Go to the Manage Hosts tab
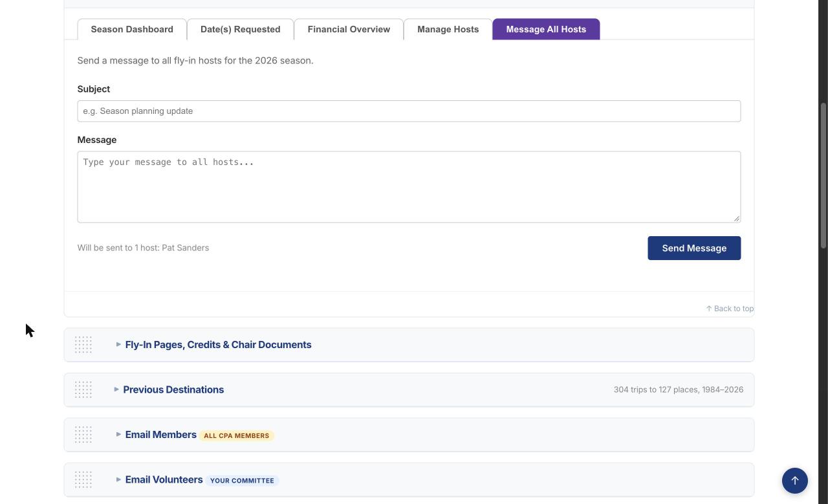Screen dimensions: 828x504 (448, 29)
